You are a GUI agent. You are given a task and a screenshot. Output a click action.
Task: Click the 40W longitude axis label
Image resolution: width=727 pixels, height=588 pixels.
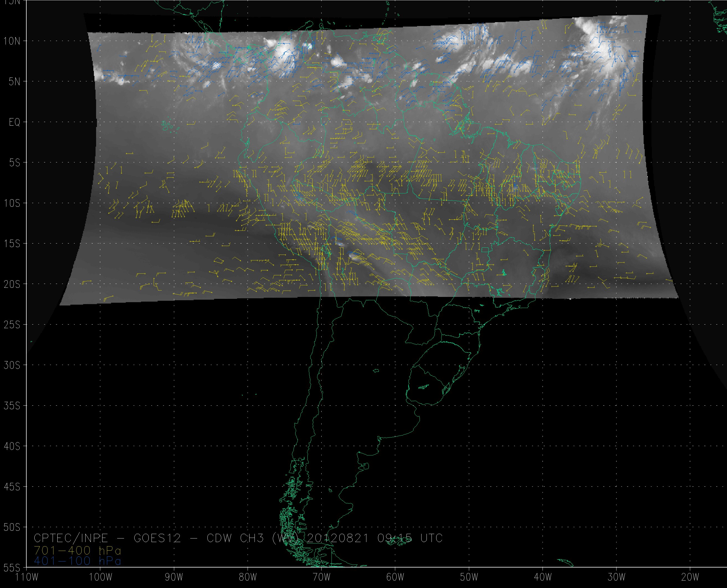[x=543, y=577]
